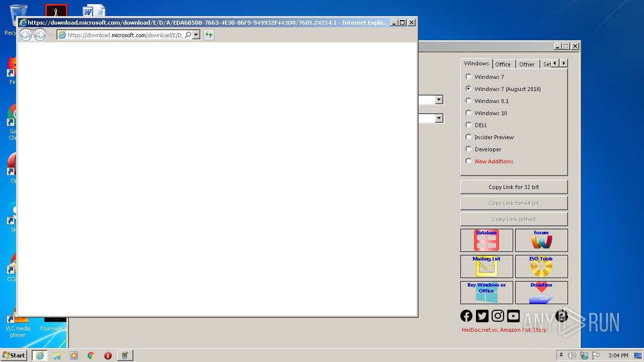Open recent pages dropdown arrow
Screen dimensions: 644x362
click(x=51, y=35)
